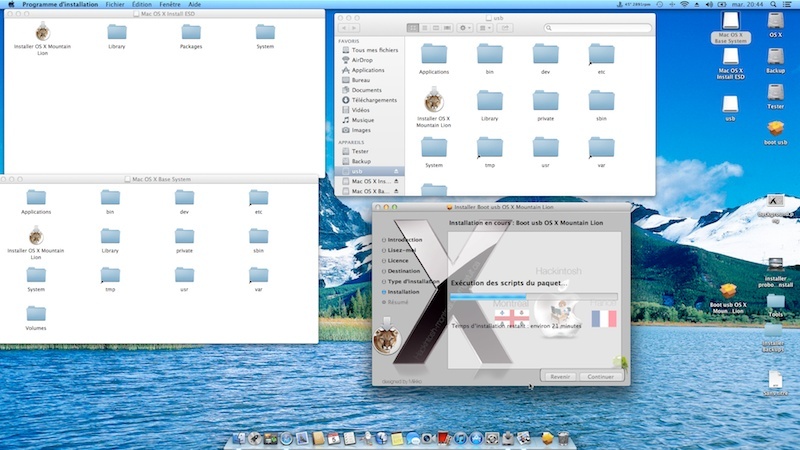Switch usb window to column view
The width and height of the screenshot is (800, 450).
point(436,28)
